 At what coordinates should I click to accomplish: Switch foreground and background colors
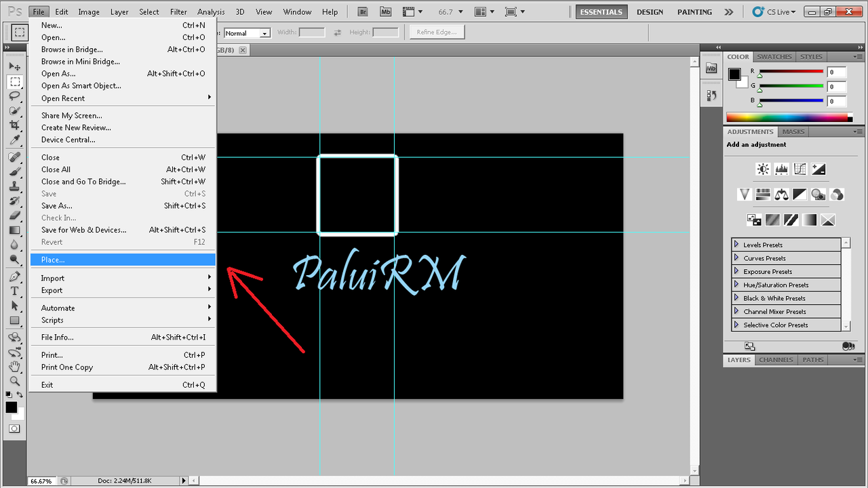[21, 394]
